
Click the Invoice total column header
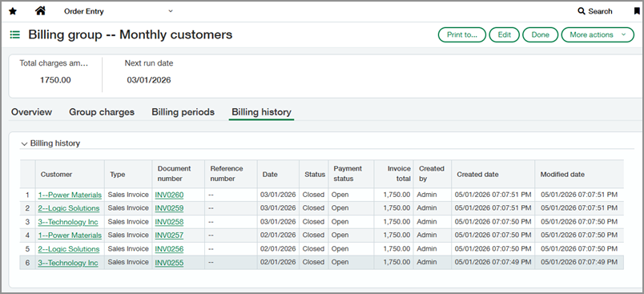(393, 174)
